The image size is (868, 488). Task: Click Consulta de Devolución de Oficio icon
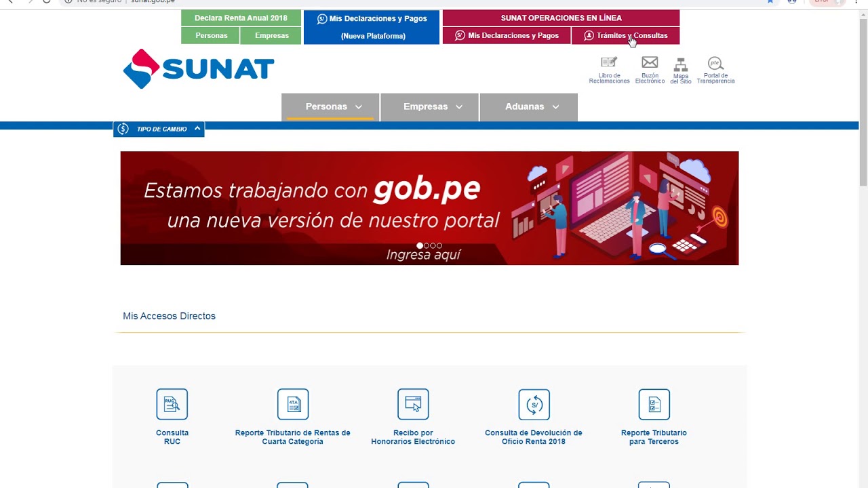(534, 405)
